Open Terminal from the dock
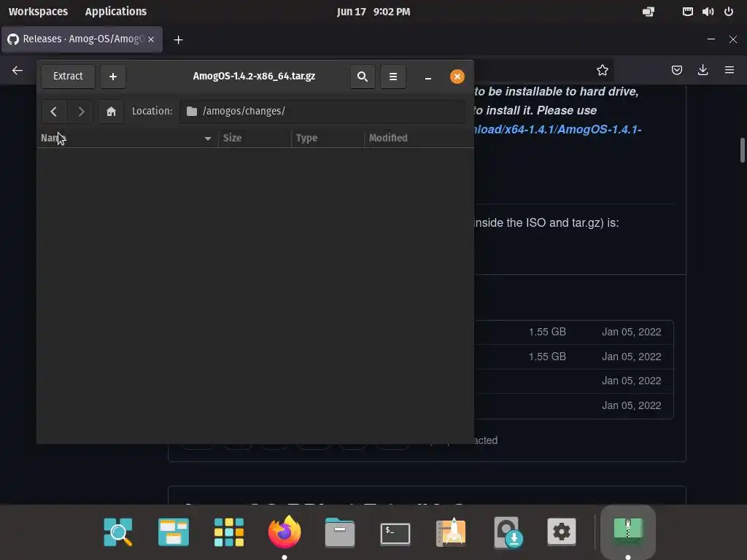747x560 pixels. coord(395,533)
